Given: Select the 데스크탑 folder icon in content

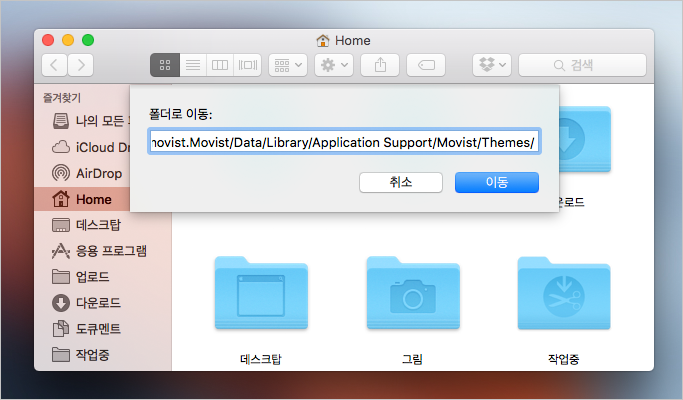Looking at the screenshot, I should (x=261, y=293).
